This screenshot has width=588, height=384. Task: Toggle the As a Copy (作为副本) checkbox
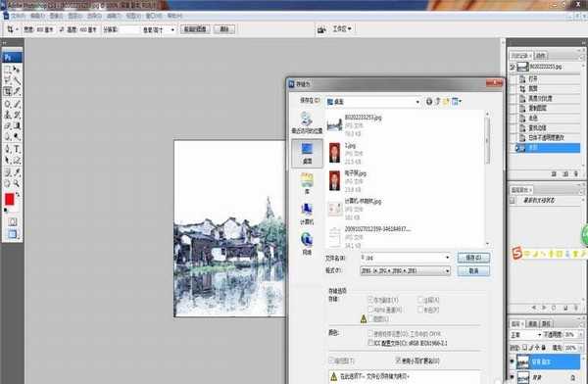pyautogui.click(x=370, y=300)
